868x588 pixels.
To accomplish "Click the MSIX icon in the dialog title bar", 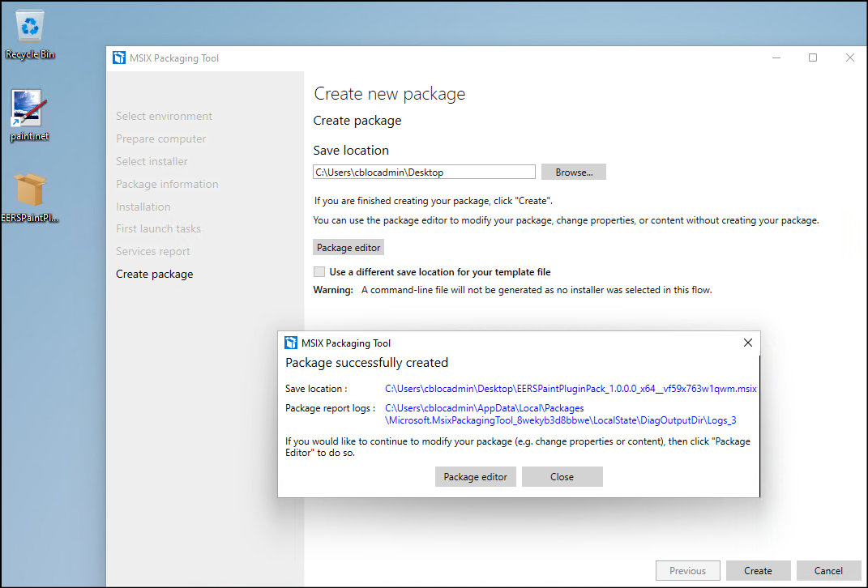I will coord(291,343).
